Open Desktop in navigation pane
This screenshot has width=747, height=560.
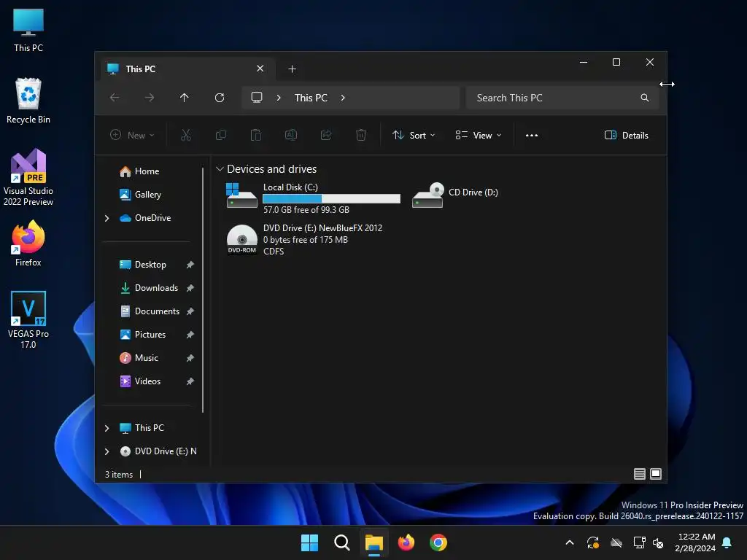[x=143, y=265]
